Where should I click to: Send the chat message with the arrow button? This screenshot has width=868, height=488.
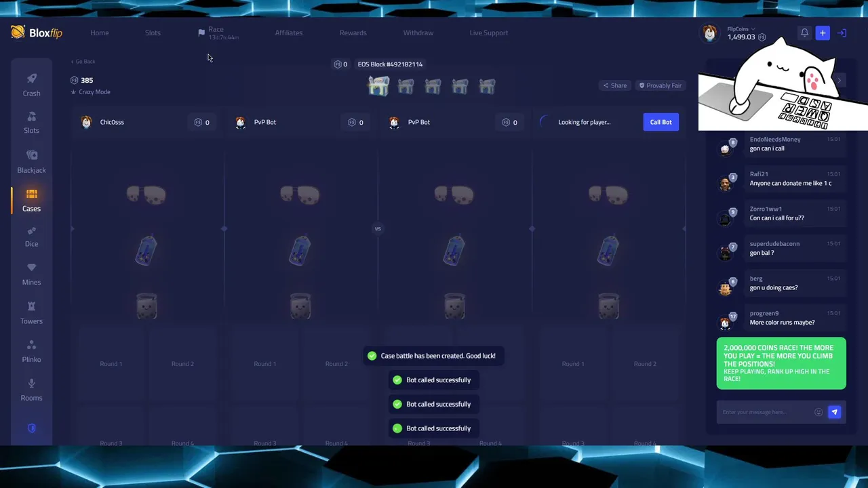tap(835, 412)
